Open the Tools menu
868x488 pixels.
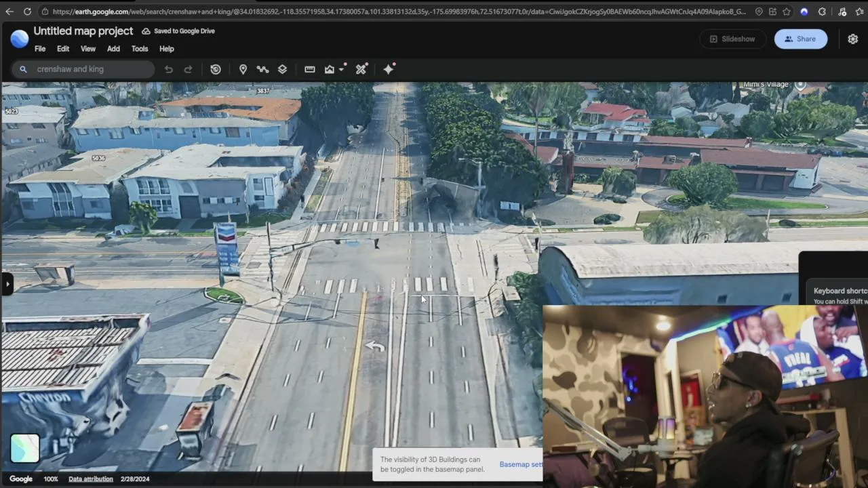(140, 49)
